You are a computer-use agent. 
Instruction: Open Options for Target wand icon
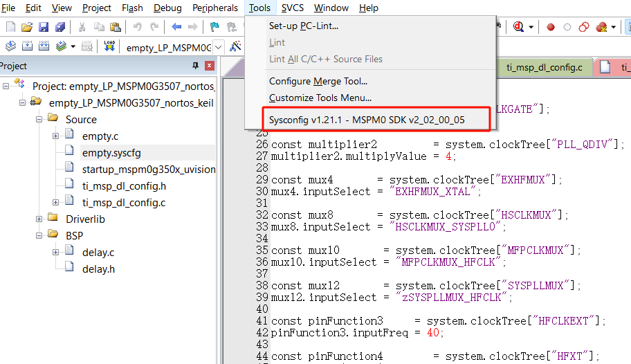point(235,46)
